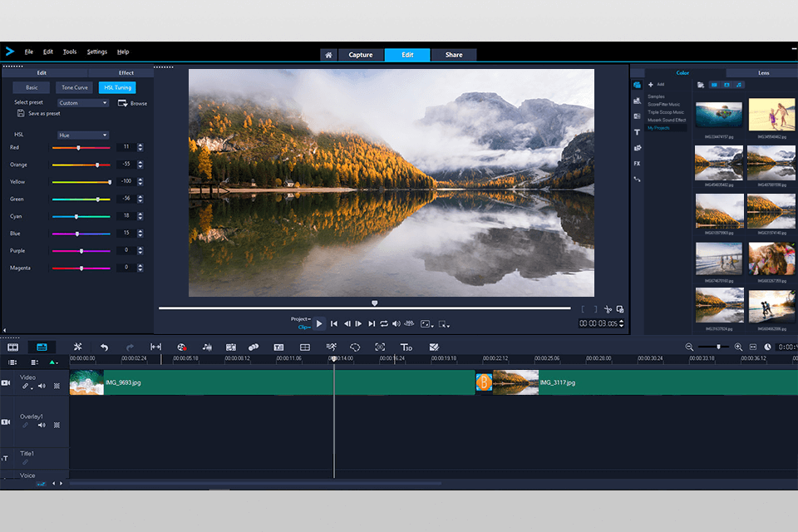Open the Auto Music icon
The image size is (798, 532).
click(x=230, y=347)
